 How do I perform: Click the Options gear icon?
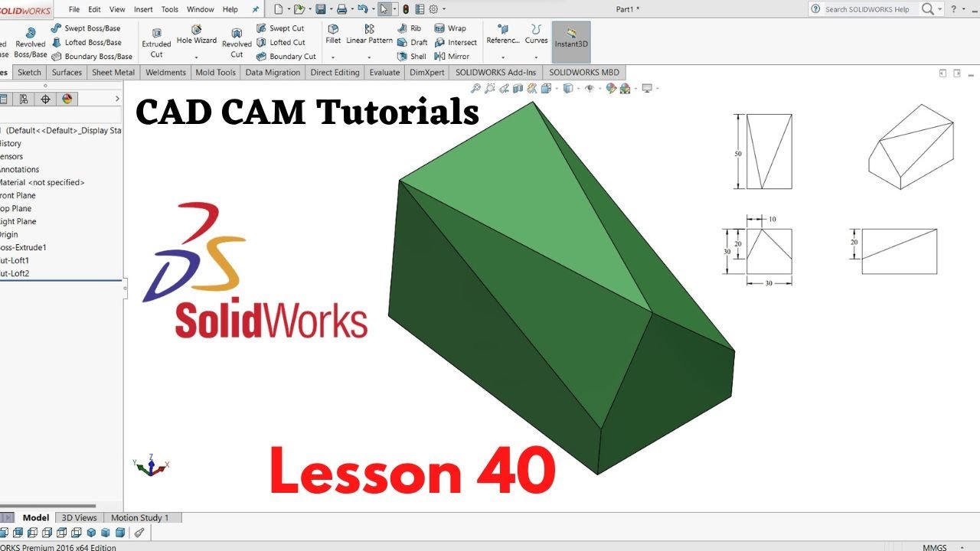434,9
